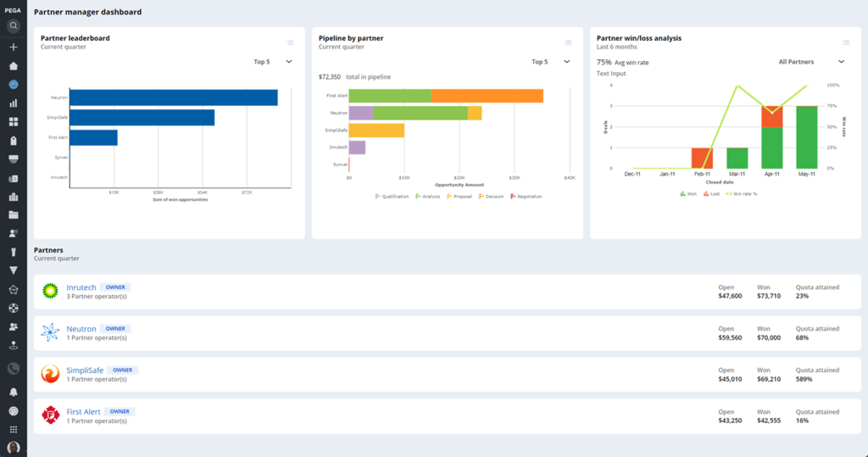Toggle the Qualification series in pipeline legend
Screen dimensions: 868x457
(391, 197)
